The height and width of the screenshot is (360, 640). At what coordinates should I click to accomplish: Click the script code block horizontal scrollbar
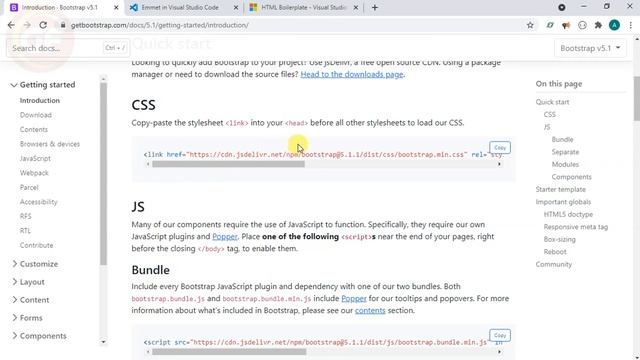pyautogui.click(x=229, y=352)
